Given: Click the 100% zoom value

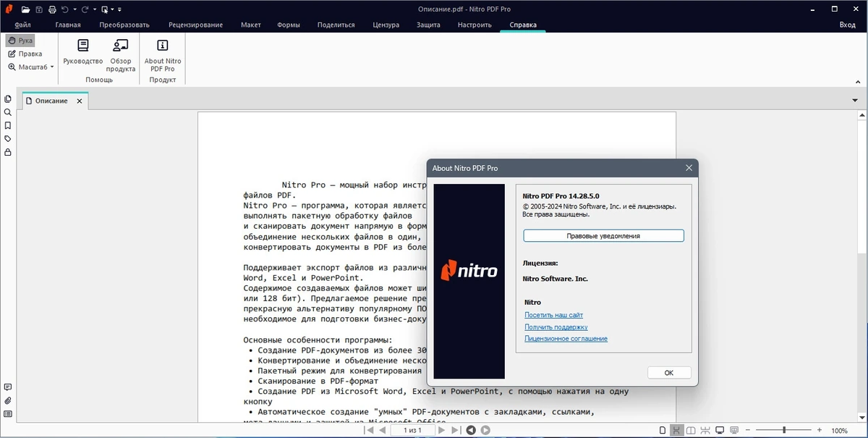Looking at the screenshot, I should [x=839, y=431].
